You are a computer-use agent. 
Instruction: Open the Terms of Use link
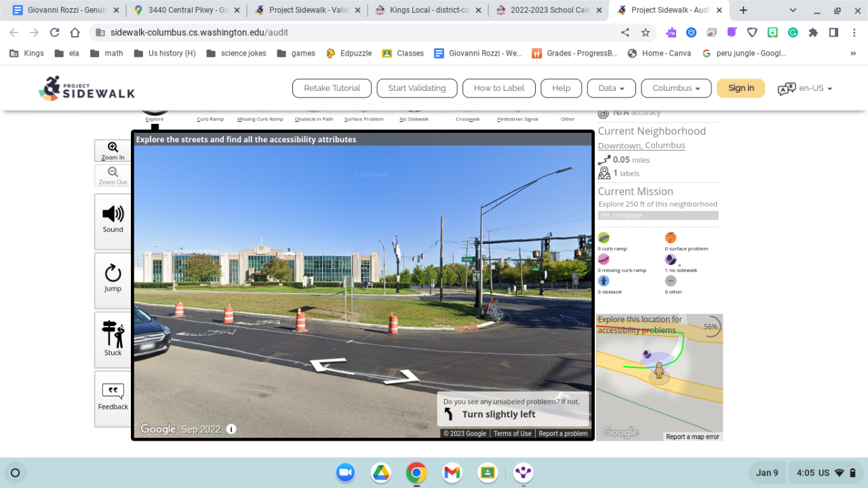(512, 434)
